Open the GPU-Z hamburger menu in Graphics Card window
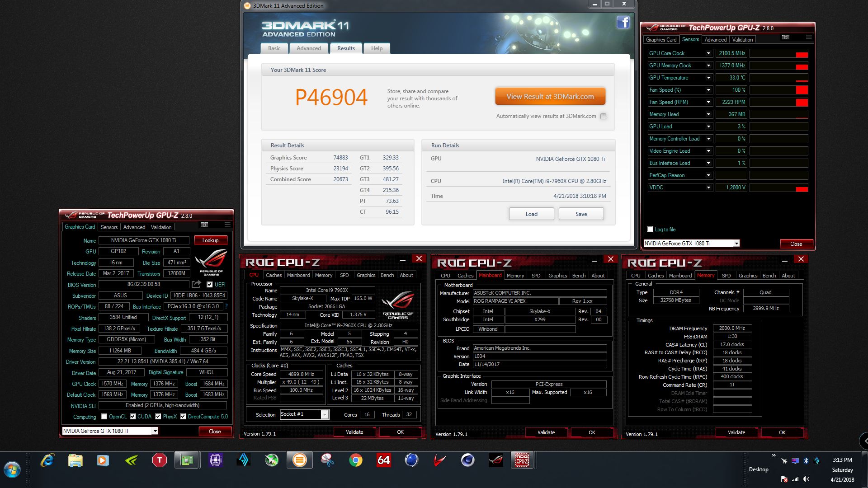This screenshot has width=868, height=488. click(x=227, y=225)
